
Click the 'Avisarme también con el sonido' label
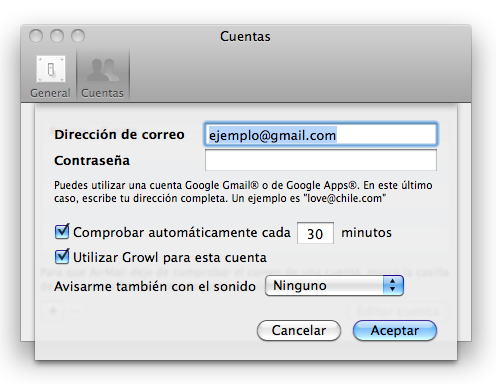pyautogui.click(x=155, y=286)
